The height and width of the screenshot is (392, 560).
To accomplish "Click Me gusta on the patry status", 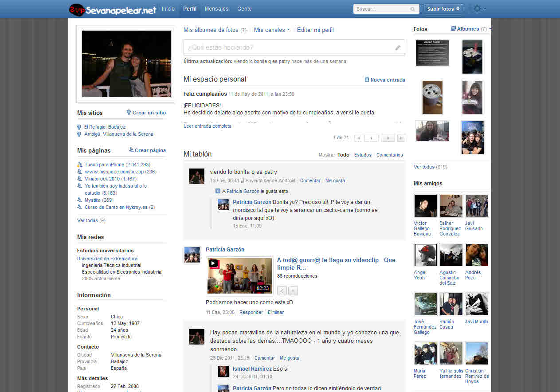I will [x=335, y=180].
